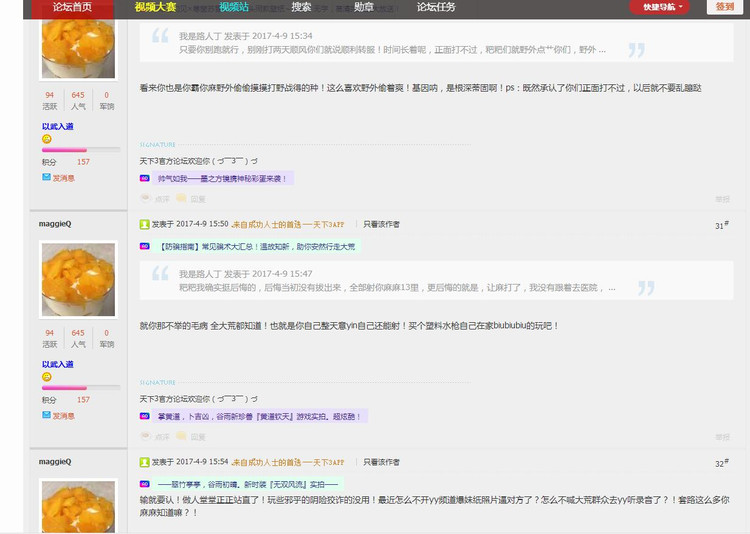The width and height of the screenshot is (750, 534).
Task: Click the 31# floor number link
Action: [722, 225]
